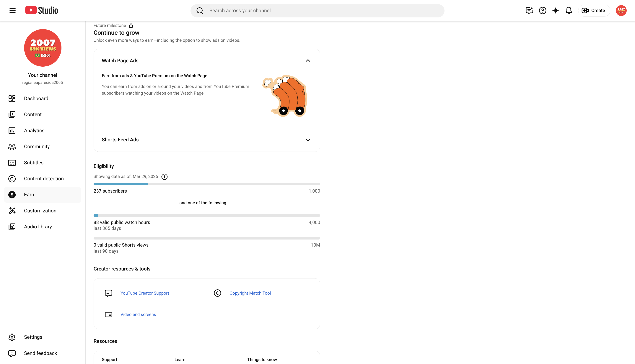Click the Watch Page Ads heading
The image size is (635, 364).
[120, 61]
